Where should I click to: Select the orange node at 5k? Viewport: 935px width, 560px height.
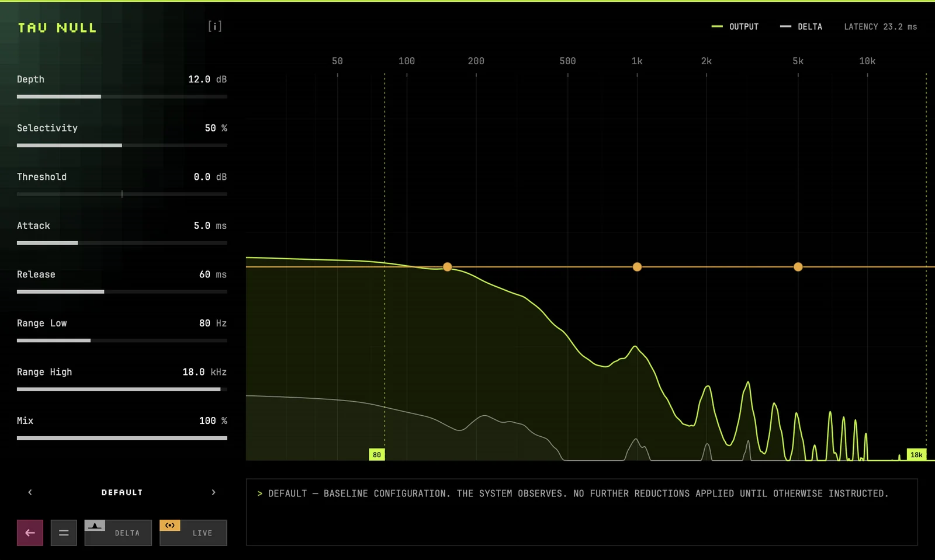(798, 267)
